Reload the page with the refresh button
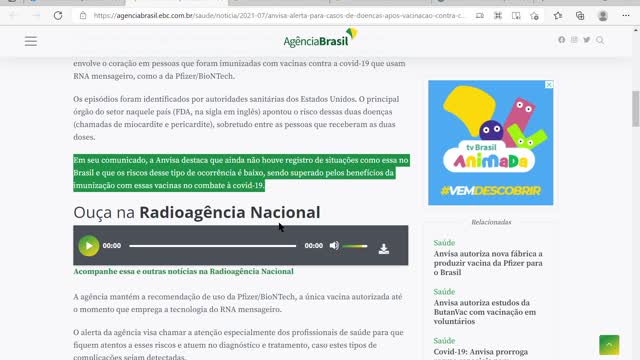The image size is (640, 360). coord(58,16)
